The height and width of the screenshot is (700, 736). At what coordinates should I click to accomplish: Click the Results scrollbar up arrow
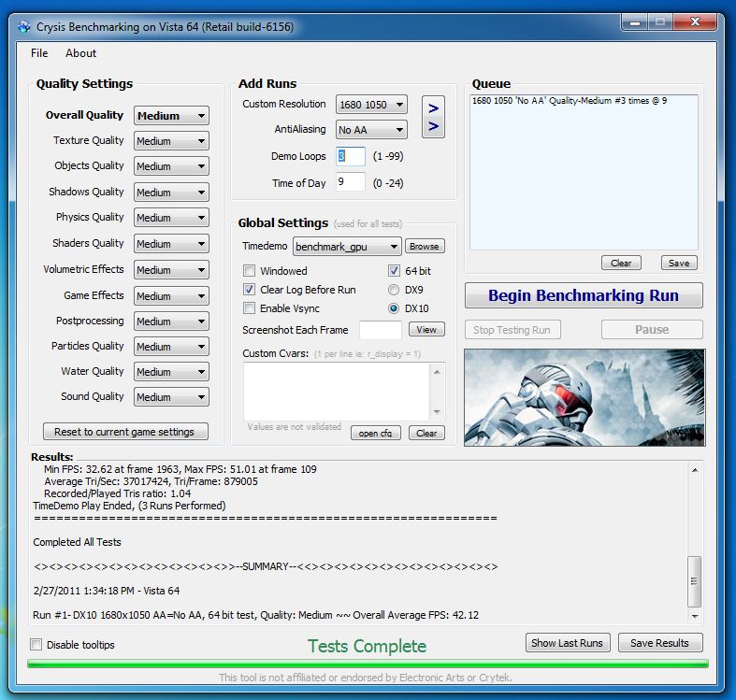[695, 470]
